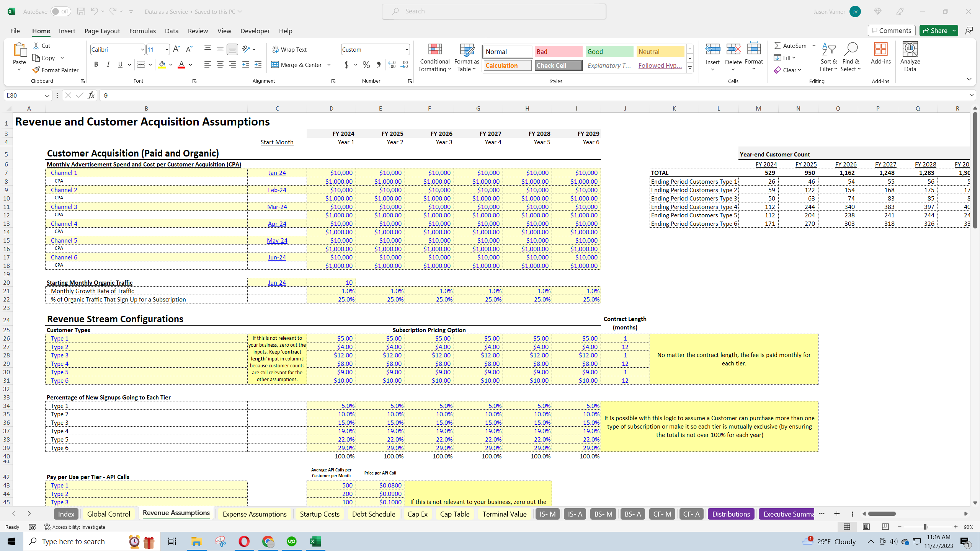Apply the Percent number style
Image resolution: width=980 pixels, height=551 pixels.
point(366,65)
